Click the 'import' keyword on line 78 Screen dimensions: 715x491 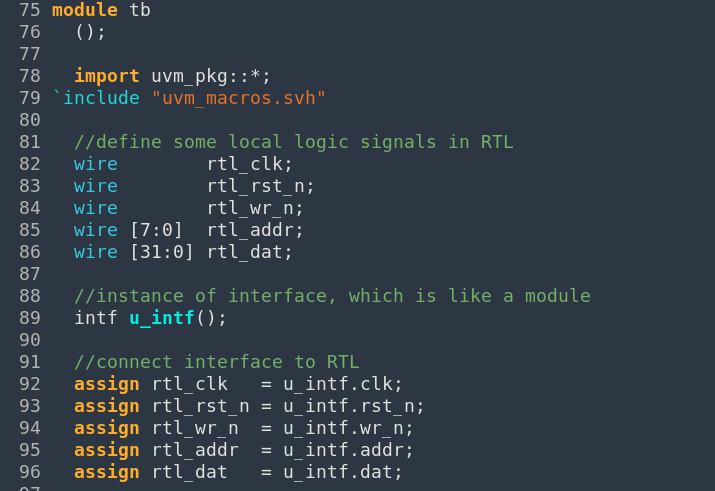click(x=107, y=76)
